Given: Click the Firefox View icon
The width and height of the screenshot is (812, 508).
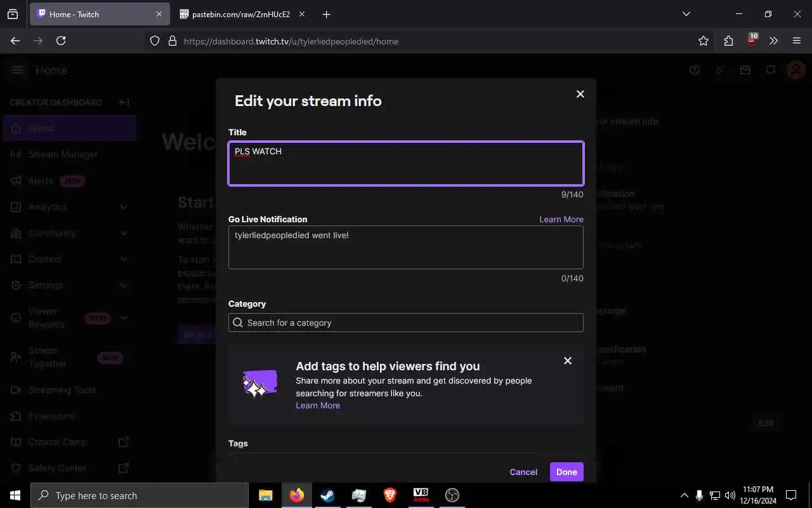Looking at the screenshot, I should tap(12, 14).
